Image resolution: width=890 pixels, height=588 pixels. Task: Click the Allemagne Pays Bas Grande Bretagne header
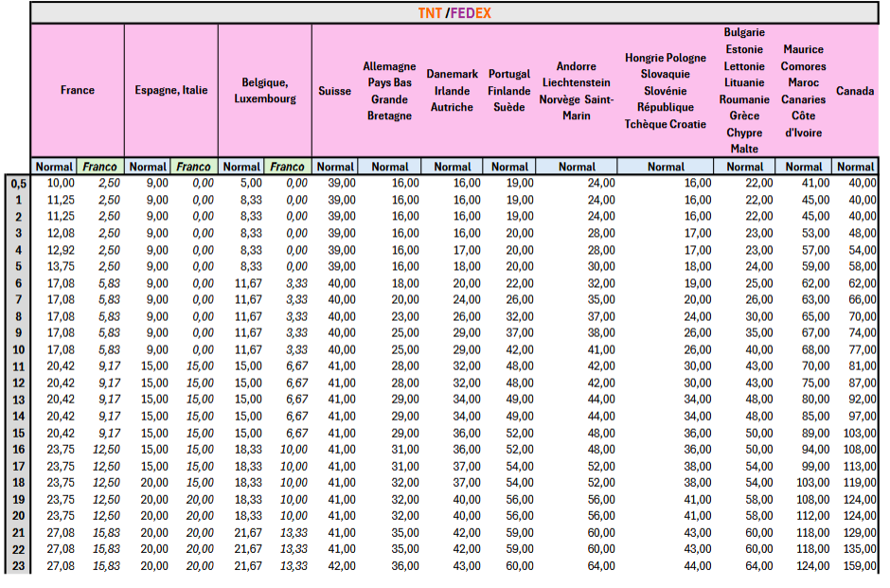tap(389, 91)
